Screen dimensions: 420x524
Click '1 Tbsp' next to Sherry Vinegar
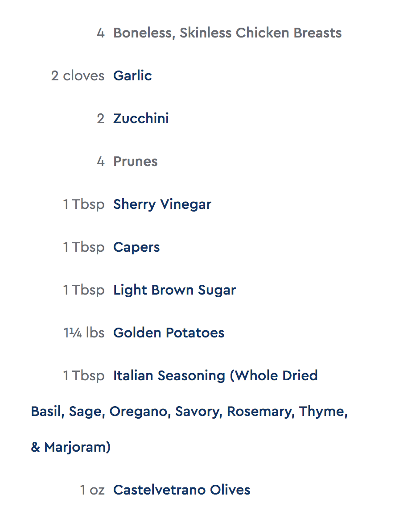click(x=84, y=204)
